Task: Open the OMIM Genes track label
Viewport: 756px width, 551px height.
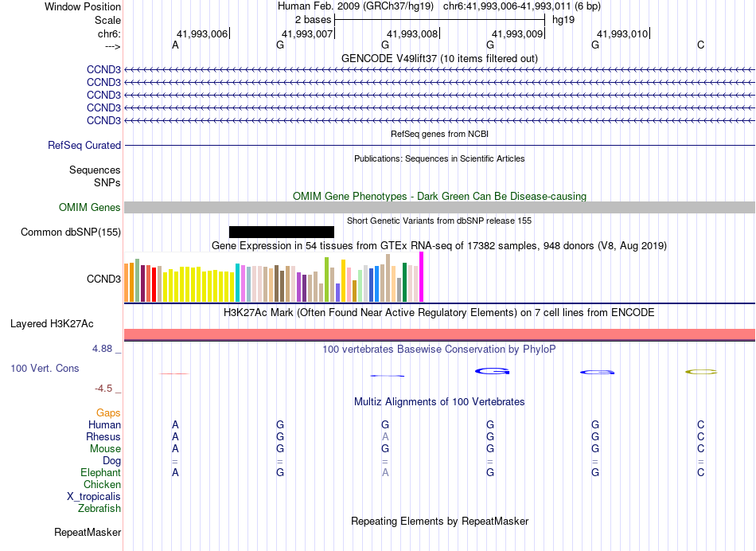Action: [x=90, y=208]
